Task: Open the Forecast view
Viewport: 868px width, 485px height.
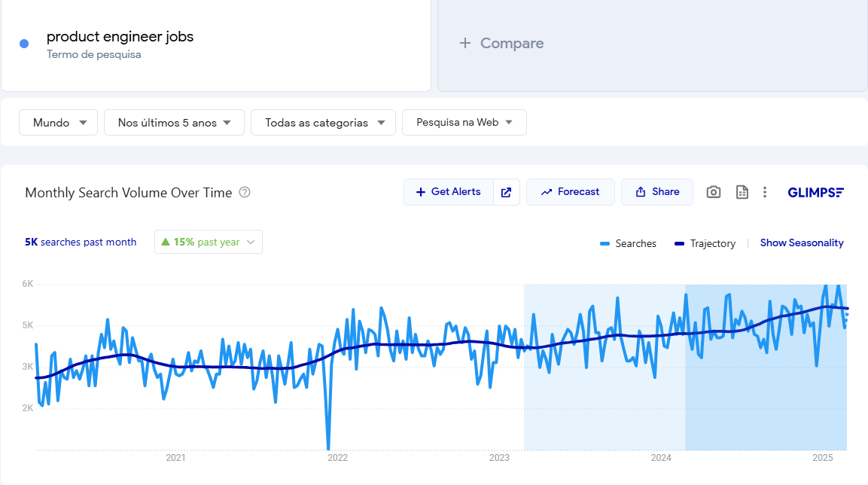Action: pyautogui.click(x=570, y=192)
